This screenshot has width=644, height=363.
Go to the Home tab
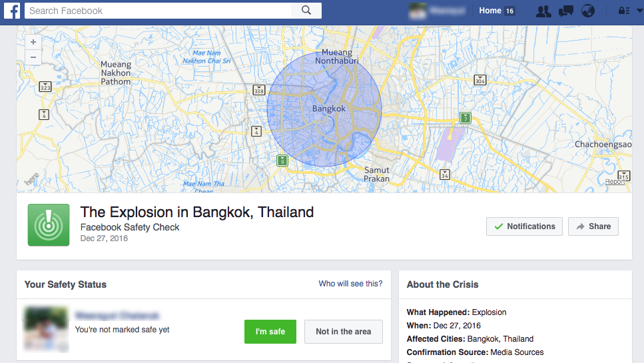(x=490, y=11)
